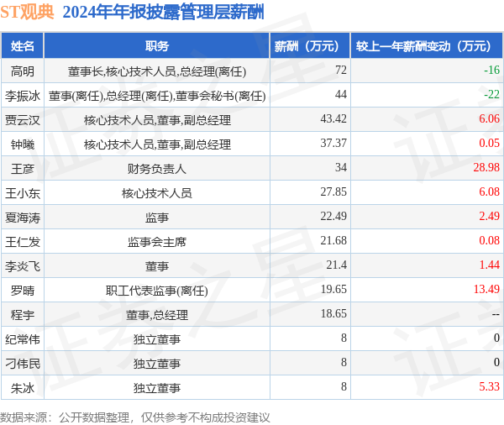The height and width of the screenshot is (425, 504).
Task: Select the name 钟曦
Action: 23,144
